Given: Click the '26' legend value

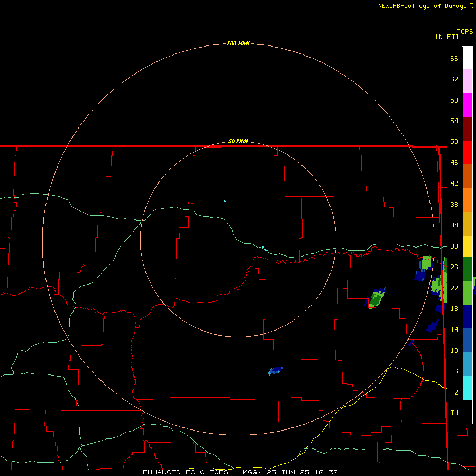Looking at the screenshot, I should pyautogui.click(x=454, y=267).
